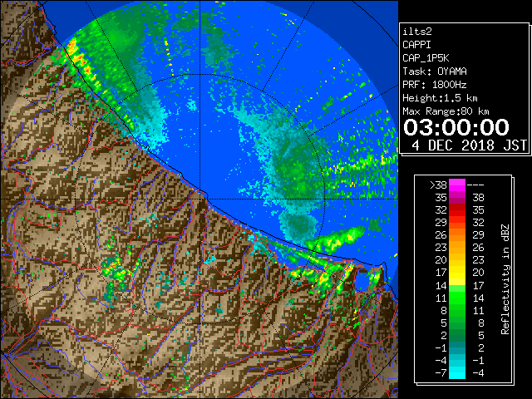Click the "Height:1.5 km" text
This screenshot has height=399, width=532.
[x=440, y=98]
